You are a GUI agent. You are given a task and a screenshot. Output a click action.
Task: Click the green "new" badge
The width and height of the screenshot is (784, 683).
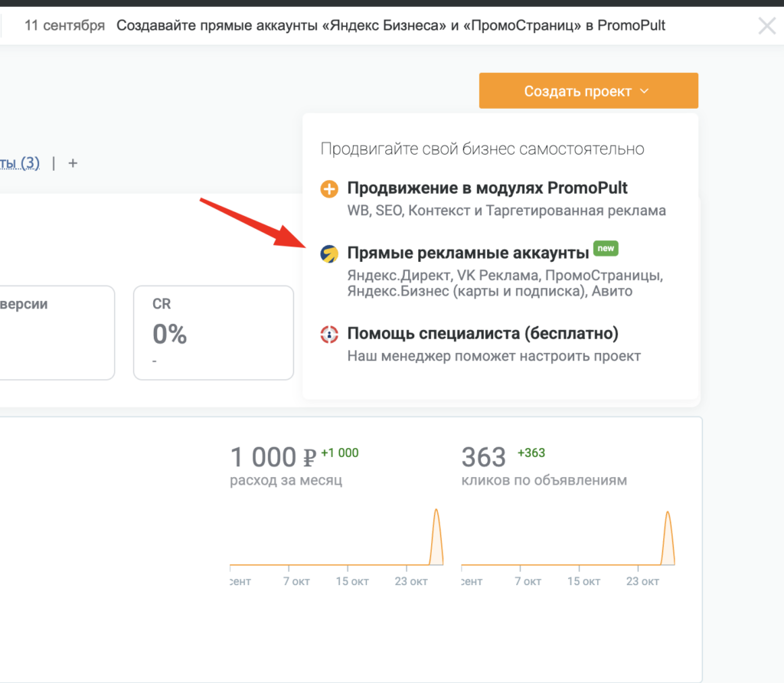click(606, 249)
